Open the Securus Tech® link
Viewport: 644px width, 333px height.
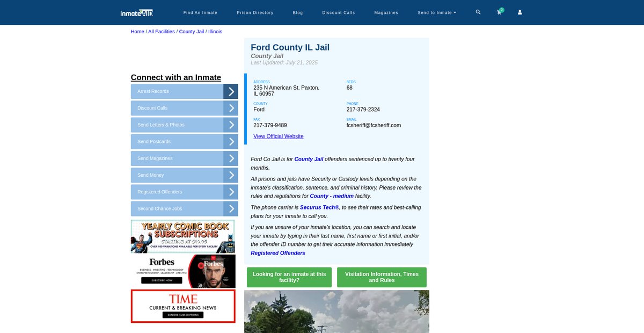tap(320, 207)
